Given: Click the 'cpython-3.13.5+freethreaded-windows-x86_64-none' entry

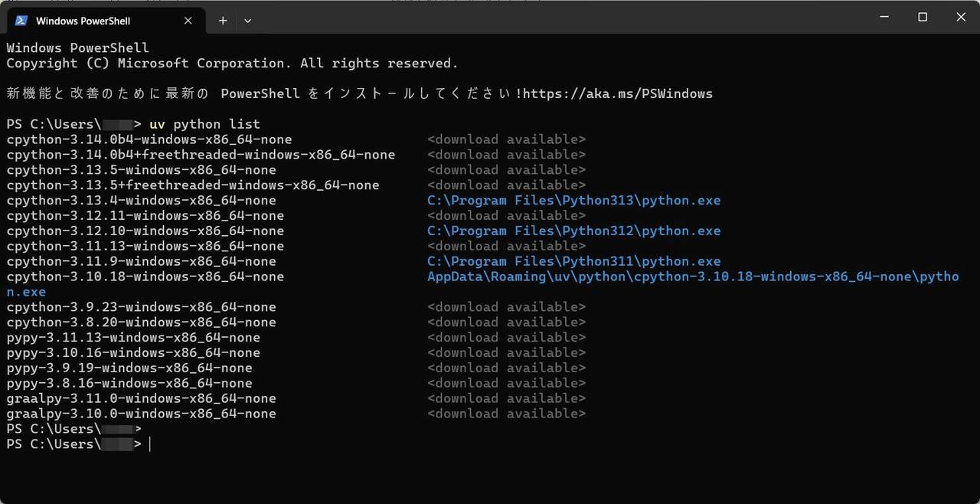Looking at the screenshot, I should click(193, 185).
